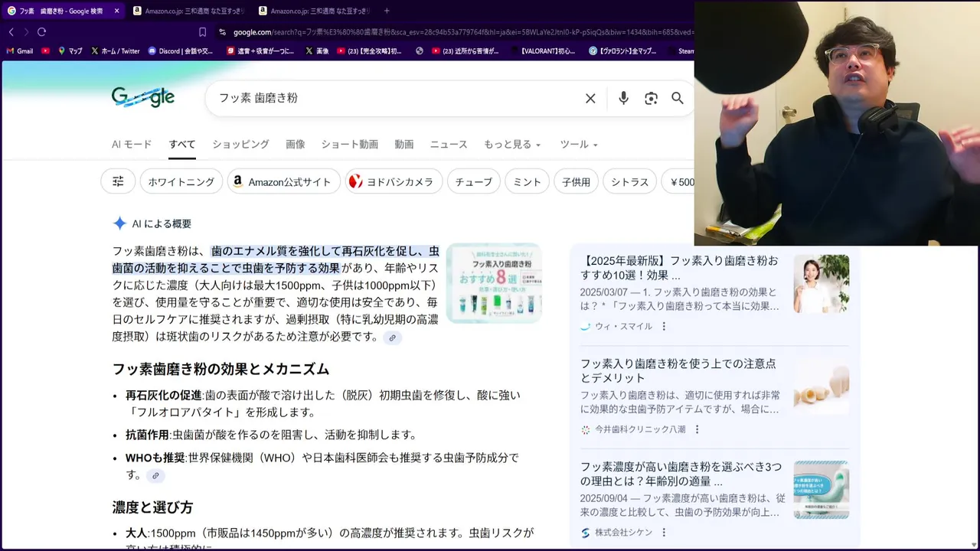Open site info icon in the address bar
Screen dimensions: 980x551
[x=222, y=32]
